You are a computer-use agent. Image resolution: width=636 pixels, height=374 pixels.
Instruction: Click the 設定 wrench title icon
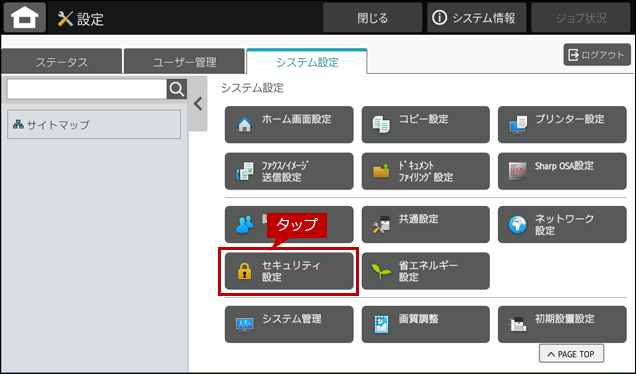pyautogui.click(x=65, y=19)
